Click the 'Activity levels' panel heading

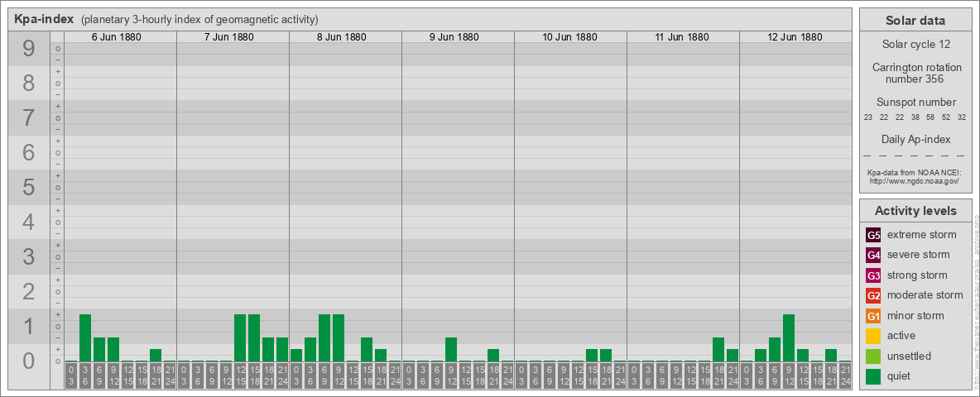(x=915, y=211)
